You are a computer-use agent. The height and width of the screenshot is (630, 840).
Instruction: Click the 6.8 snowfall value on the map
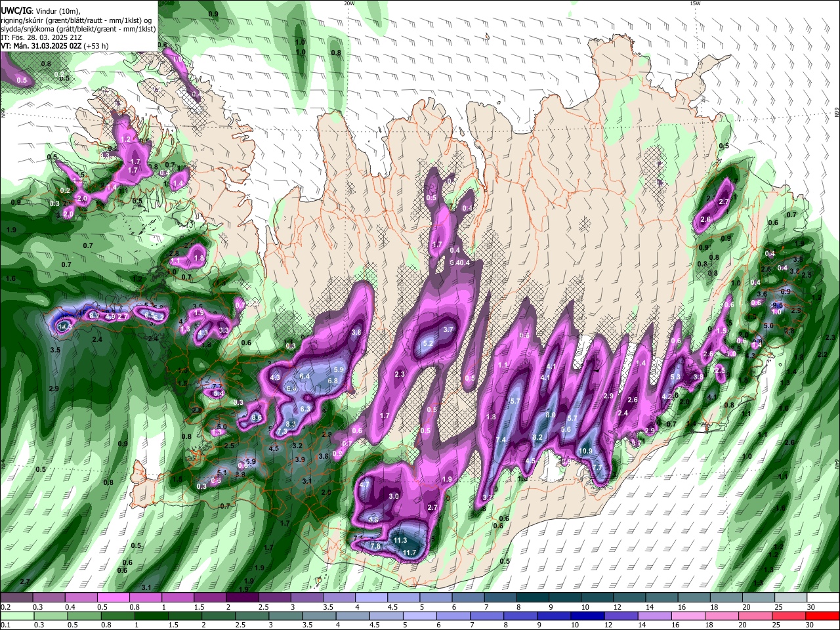[x=333, y=381]
